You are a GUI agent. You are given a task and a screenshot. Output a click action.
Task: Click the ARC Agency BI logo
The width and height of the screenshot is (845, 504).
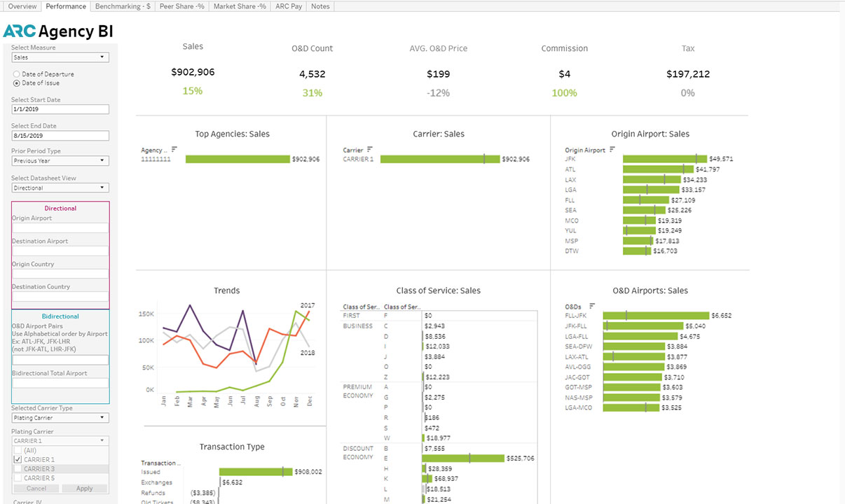click(x=58, y=31)
